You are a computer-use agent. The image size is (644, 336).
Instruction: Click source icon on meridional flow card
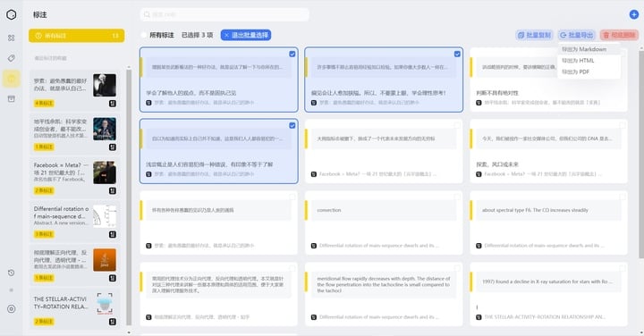(x=314, y=317)
